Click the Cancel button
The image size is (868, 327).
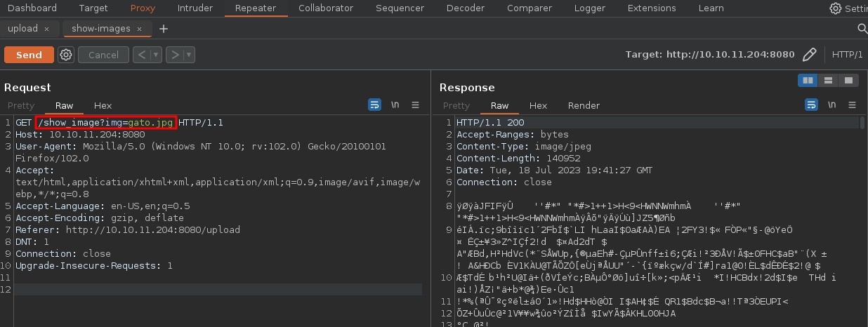103,55
